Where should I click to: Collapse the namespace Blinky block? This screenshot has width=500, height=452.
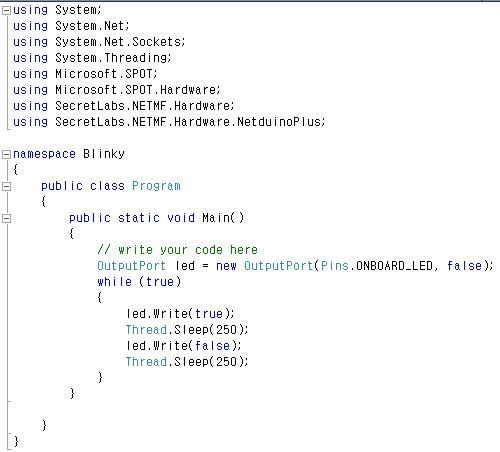(x=6, y=154)
